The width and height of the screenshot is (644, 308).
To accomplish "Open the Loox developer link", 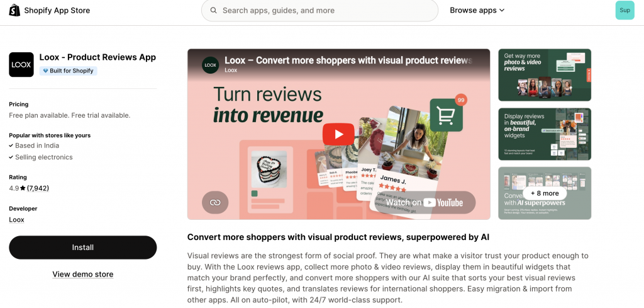I will 16,220.
